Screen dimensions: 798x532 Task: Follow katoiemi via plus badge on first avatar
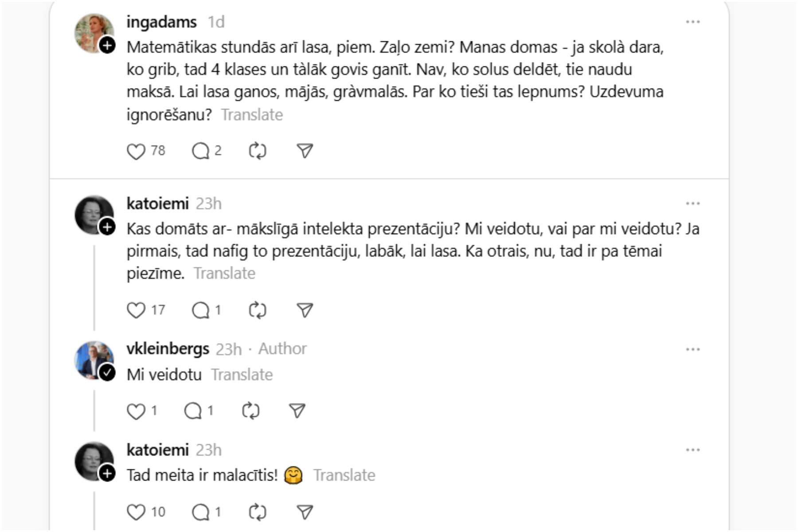click(x=107, y=227)
